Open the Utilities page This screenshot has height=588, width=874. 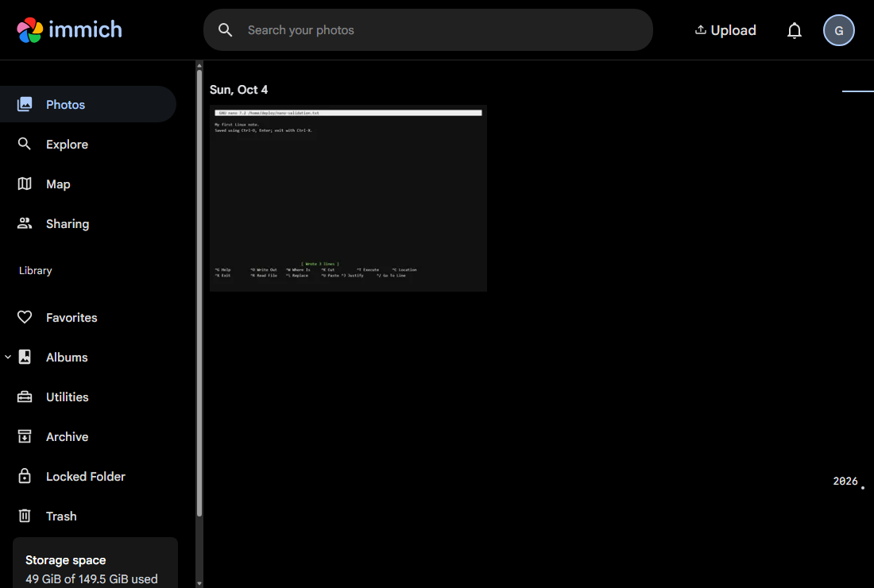pyautogui.click(x=88, y=397)
